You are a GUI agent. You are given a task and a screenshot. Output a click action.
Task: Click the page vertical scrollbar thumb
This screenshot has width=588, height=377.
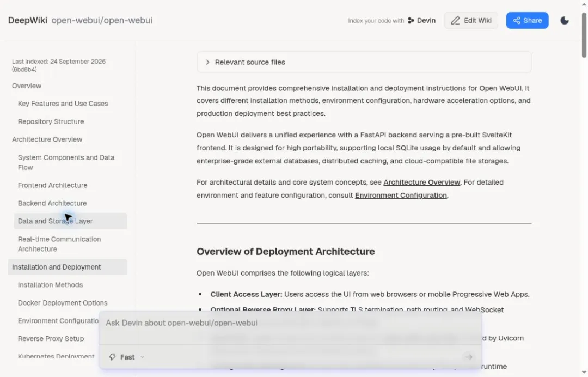tap(584, 35)
